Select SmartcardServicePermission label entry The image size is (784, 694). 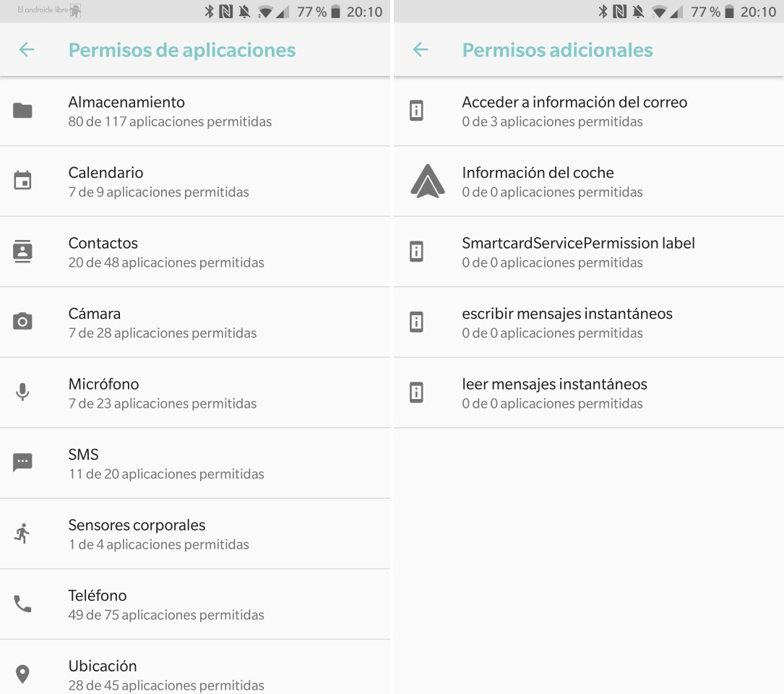point(578,252)
